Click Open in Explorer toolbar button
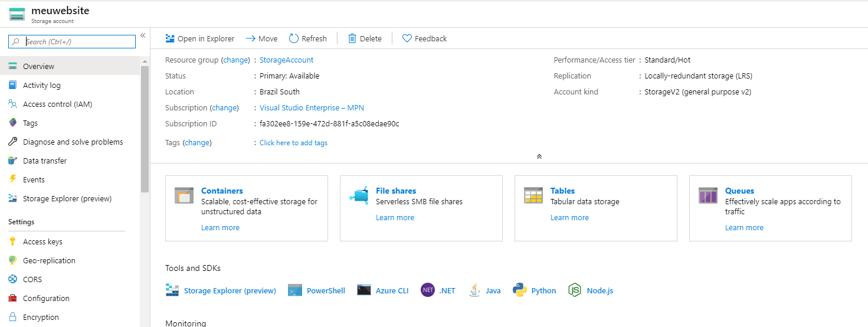Viewport: 868px width, 327px height. pos(200,38)
